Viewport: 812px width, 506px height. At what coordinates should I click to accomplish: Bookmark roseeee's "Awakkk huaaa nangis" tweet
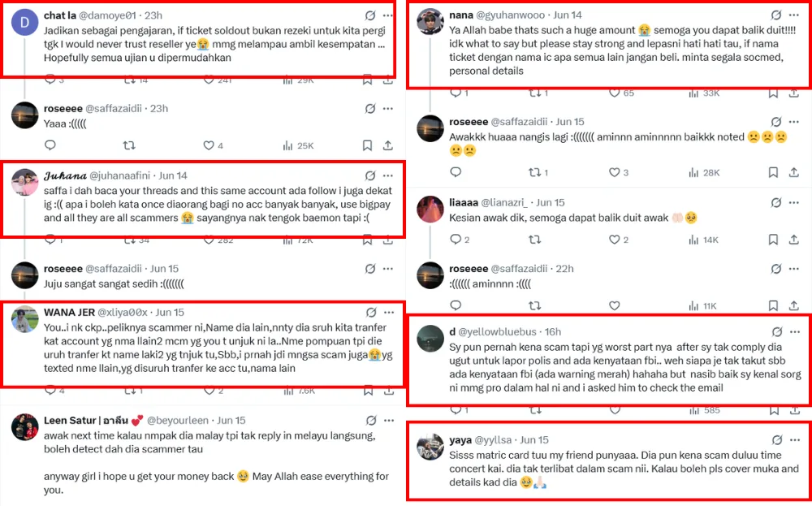pyautogui.click(x=773, y=172)
